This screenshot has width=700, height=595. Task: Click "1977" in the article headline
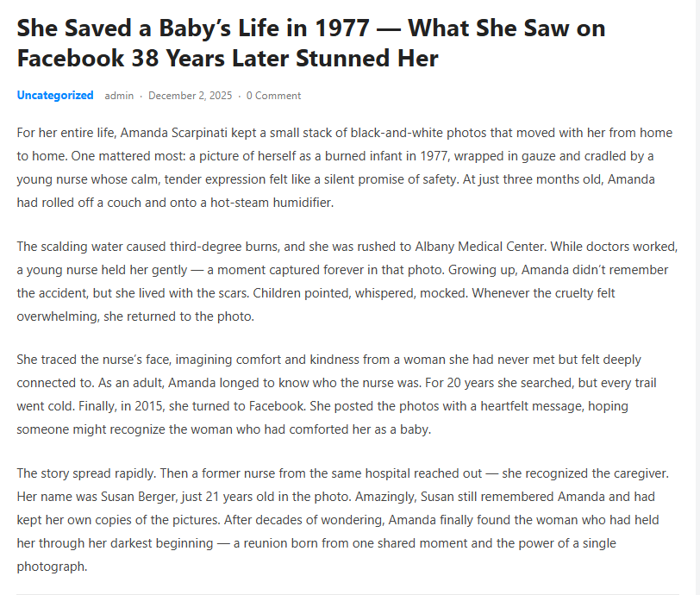(x=339, y=28)
